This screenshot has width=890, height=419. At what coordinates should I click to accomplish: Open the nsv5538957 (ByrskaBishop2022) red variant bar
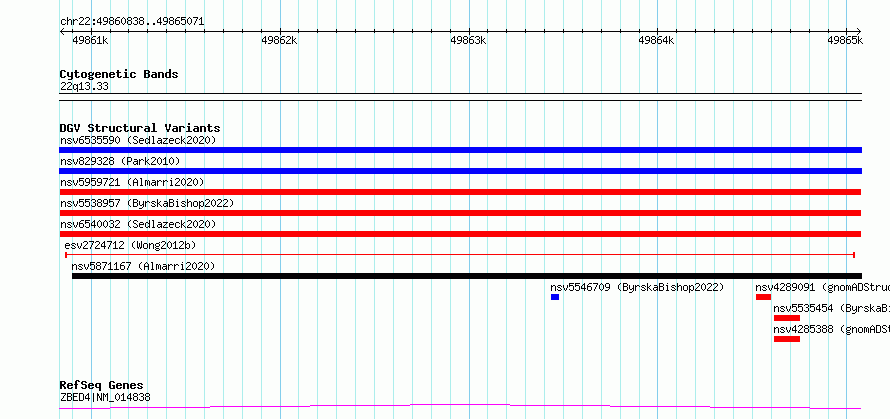tap(460, 213)
